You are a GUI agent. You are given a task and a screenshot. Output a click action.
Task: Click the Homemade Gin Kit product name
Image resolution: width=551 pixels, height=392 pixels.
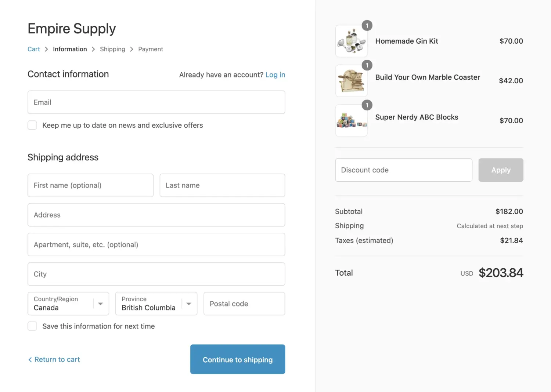coord(407,41)
